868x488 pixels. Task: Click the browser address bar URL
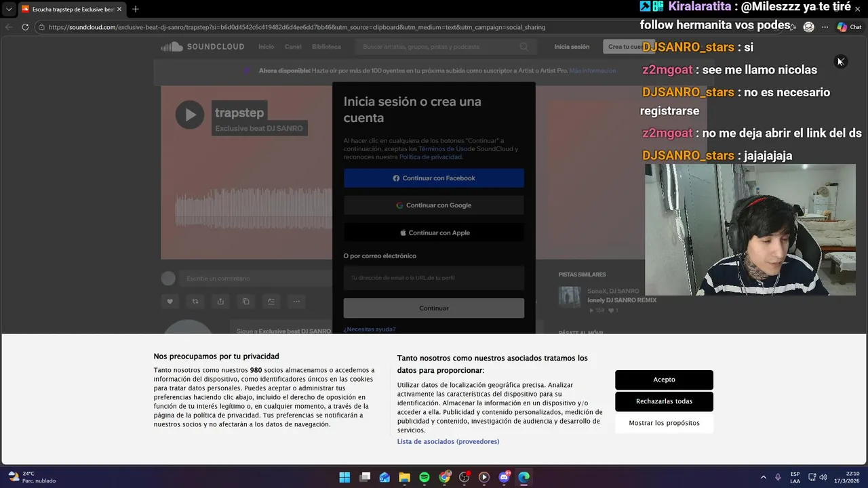[297, 27]
